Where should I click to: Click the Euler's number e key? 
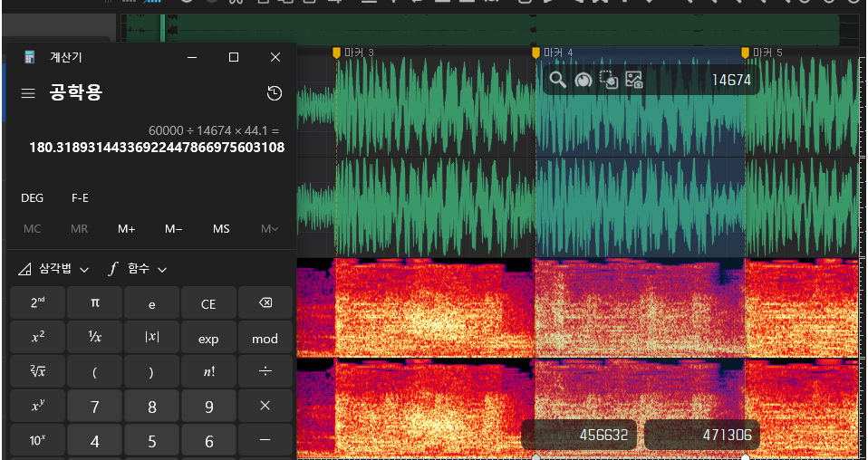pos(151,302)
